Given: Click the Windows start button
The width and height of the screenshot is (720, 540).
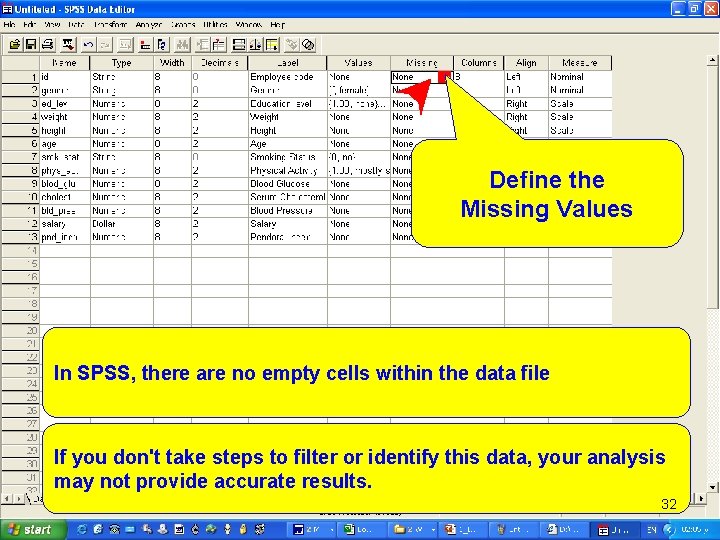Looking at the screenshot, I should [31, 529].
